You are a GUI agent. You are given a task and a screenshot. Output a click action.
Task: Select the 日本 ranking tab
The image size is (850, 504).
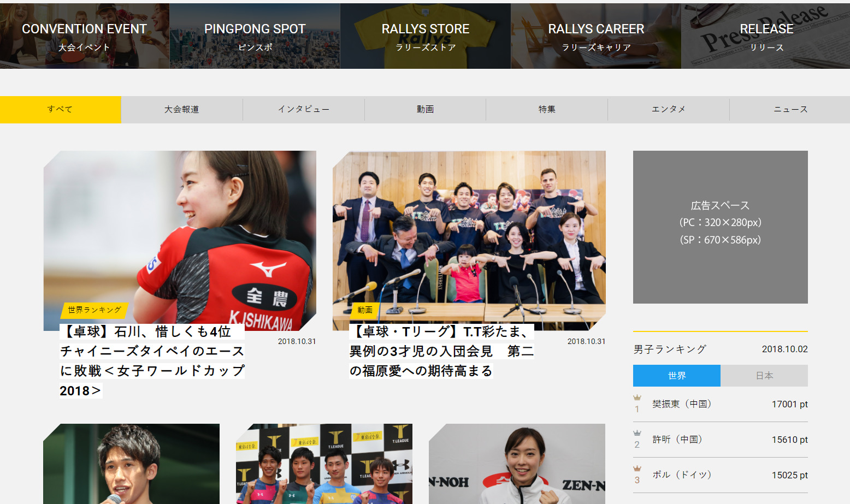pyautogui.click(x=764, y=376)
